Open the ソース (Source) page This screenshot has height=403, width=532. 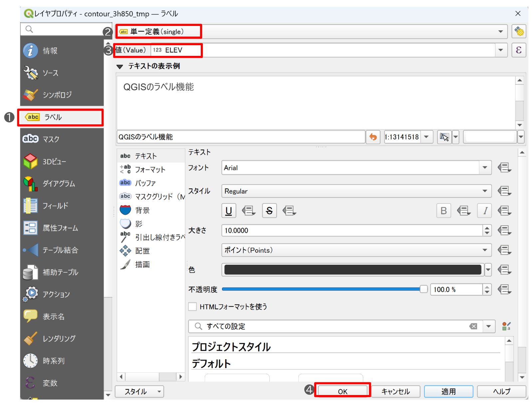(x=62, y=73)
